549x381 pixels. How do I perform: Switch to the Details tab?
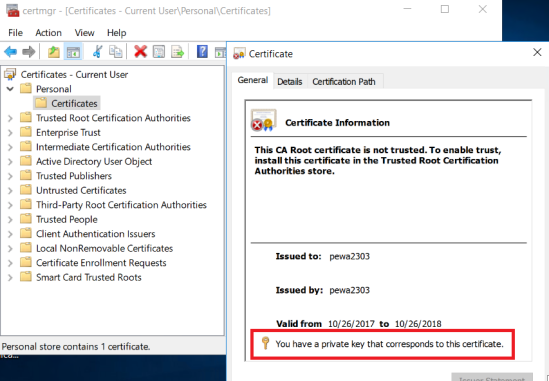click(290, 82)
